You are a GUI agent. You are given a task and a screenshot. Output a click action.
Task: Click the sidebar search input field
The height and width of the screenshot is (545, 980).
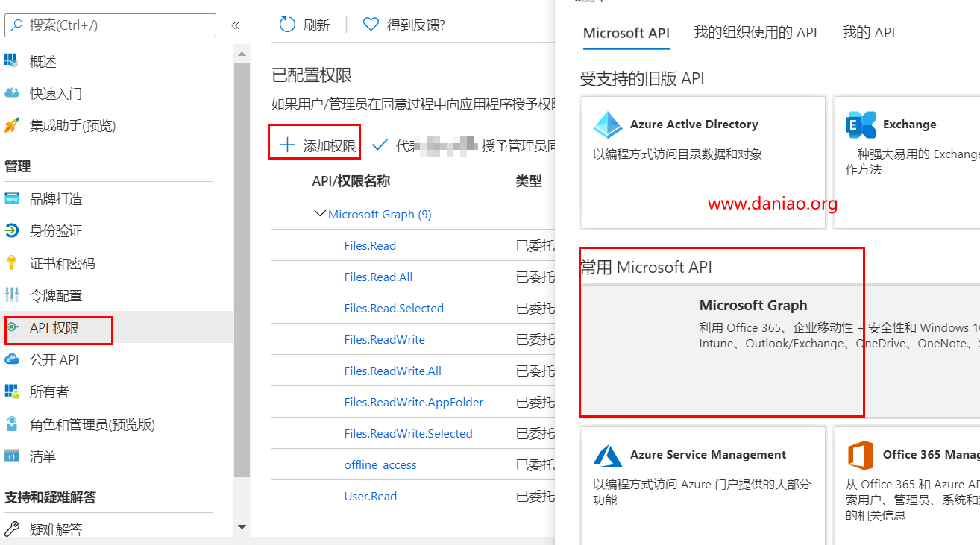pyautogui.click(x=110, y=25)
